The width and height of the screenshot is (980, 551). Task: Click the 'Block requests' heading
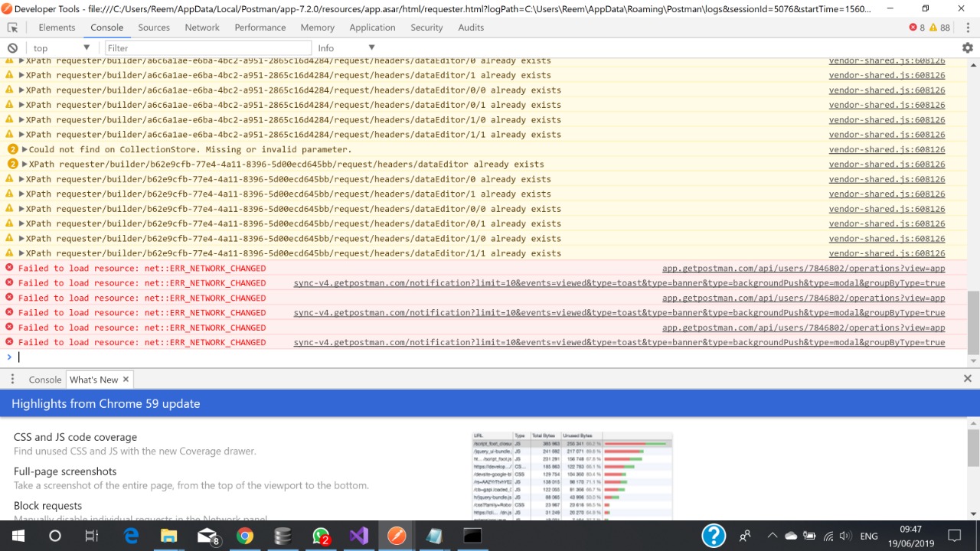click(x=47, y=506)
